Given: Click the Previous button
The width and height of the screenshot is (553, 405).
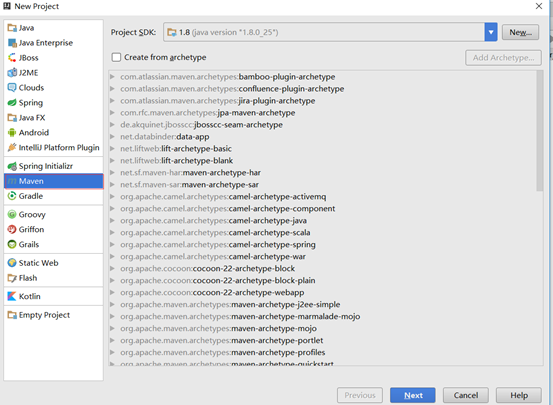Looking at the screenshot, I should [x=360, y=395].
